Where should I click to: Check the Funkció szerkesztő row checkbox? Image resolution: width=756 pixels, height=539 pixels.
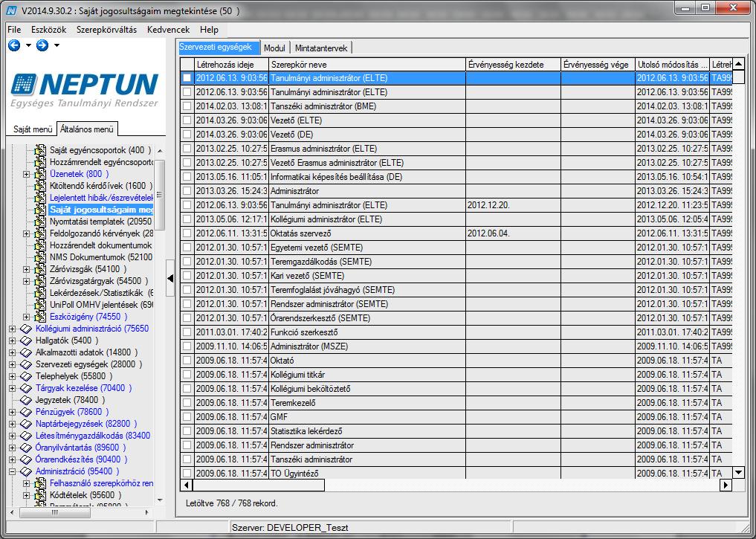(x=187, y=332)
